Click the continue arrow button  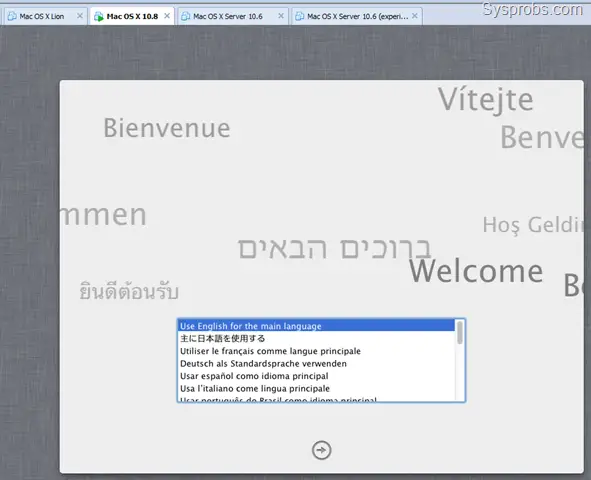(322, 450)
